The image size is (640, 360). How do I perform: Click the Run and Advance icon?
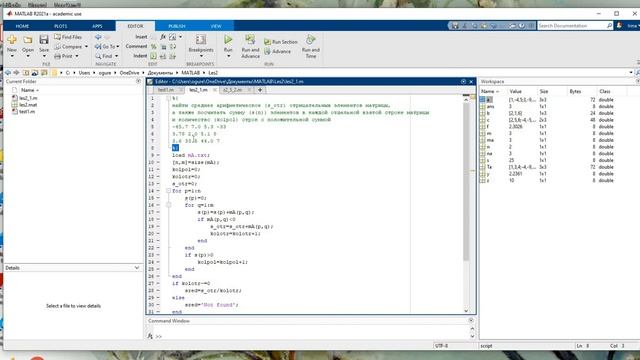click(250, 40)
